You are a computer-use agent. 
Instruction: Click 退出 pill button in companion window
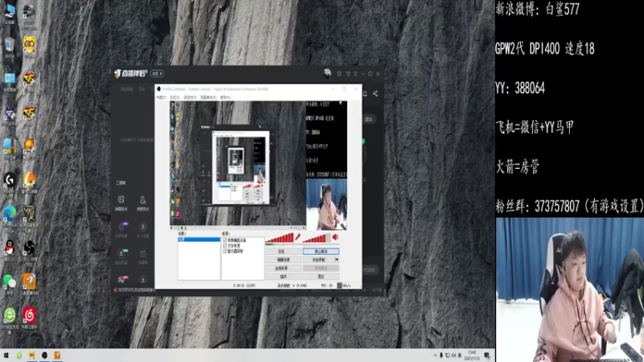(369, 119)
